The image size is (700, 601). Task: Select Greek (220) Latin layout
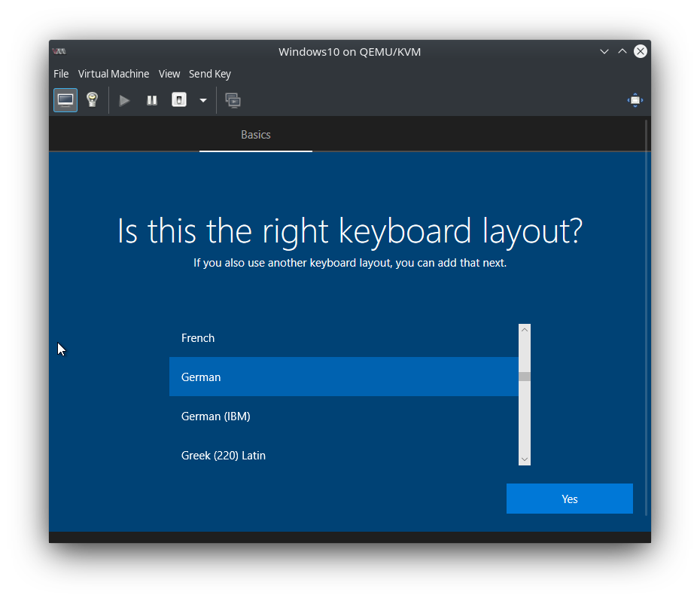(x=344, y=456)
